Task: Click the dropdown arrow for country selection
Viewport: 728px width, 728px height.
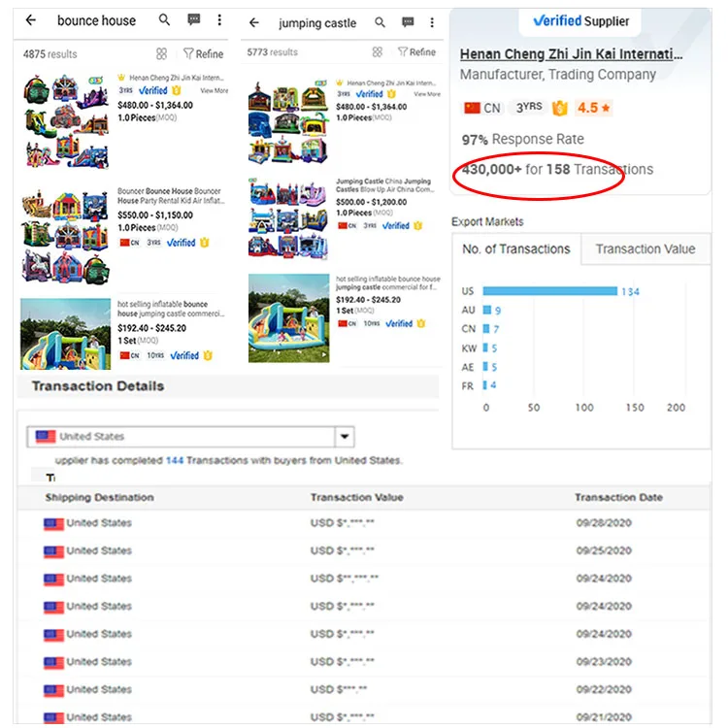Action: (345, 437)
